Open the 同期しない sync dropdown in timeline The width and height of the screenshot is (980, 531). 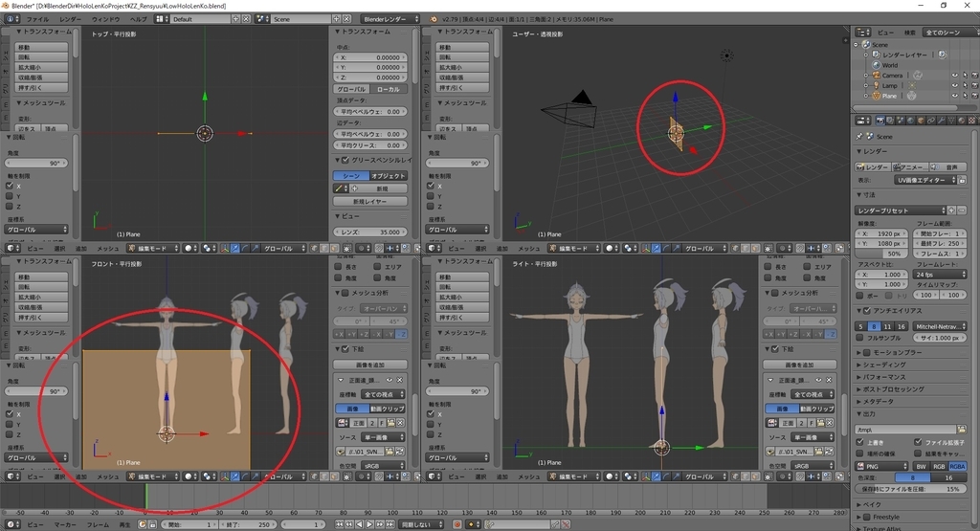click(x=422, y=524)
